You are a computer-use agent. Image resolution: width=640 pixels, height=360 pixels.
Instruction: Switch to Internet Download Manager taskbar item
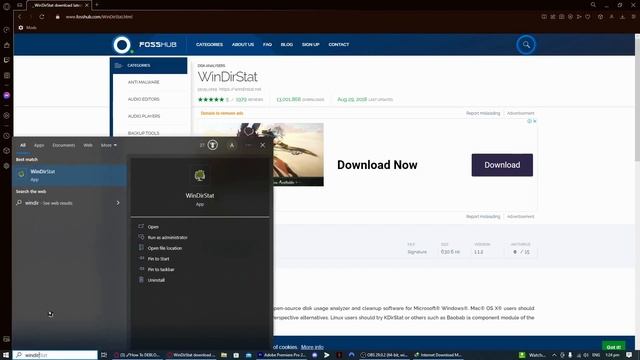point(438,355)
